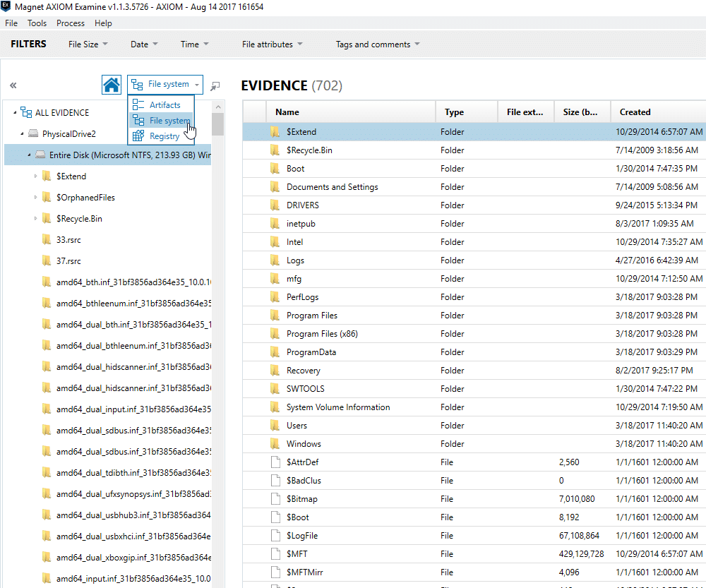The image size is (706, 588).
Task: Click the $AttrDef file icon
Action: pyautogui.click(x=275, y=462)
